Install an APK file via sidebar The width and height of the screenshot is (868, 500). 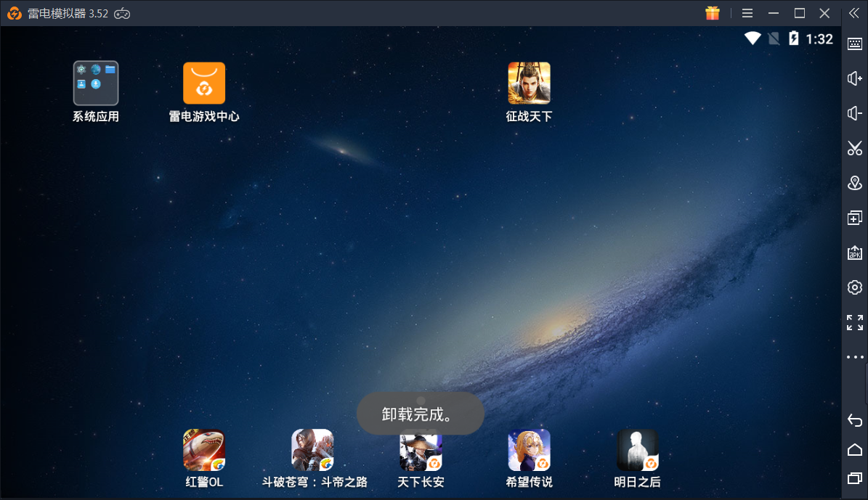[x=855, y=253]
